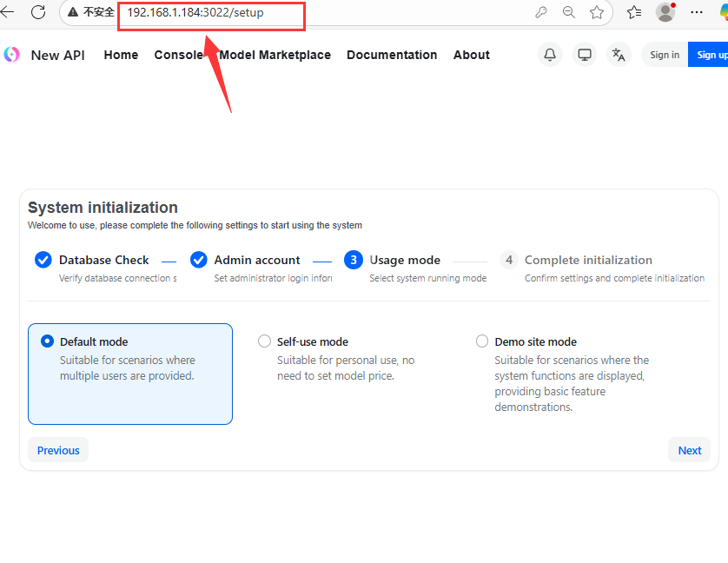Click the Database Check step checkmark

tap(43, 260)
